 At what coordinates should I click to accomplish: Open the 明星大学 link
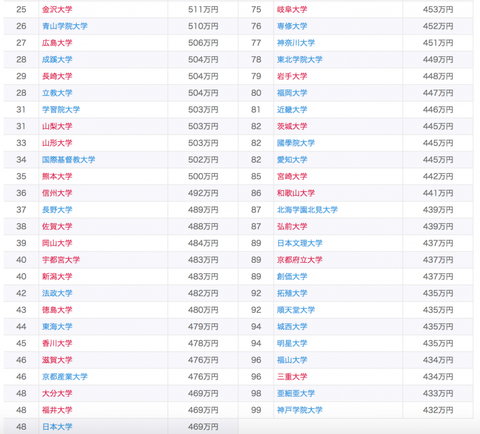(292, 343)
